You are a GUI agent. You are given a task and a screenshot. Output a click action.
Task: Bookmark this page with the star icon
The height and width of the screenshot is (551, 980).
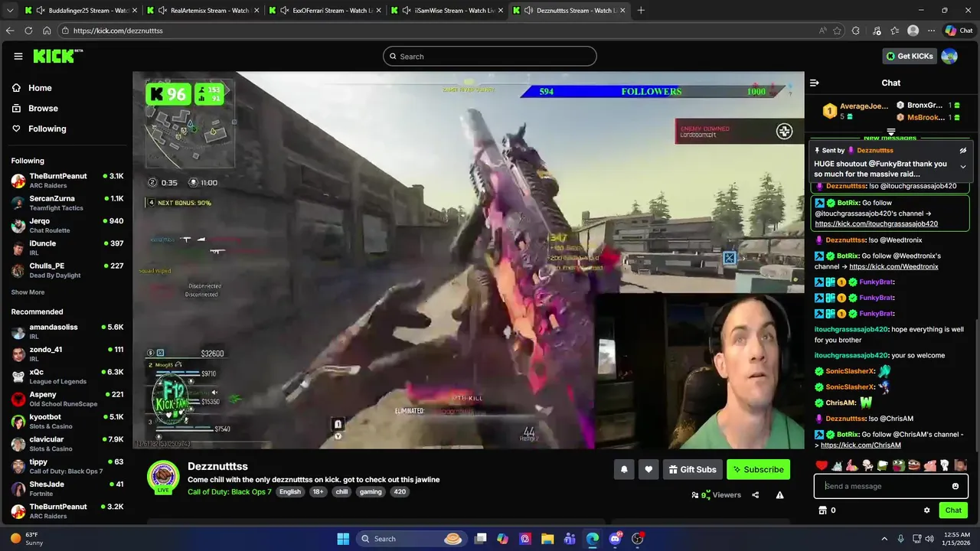click(x=837, y=31)
